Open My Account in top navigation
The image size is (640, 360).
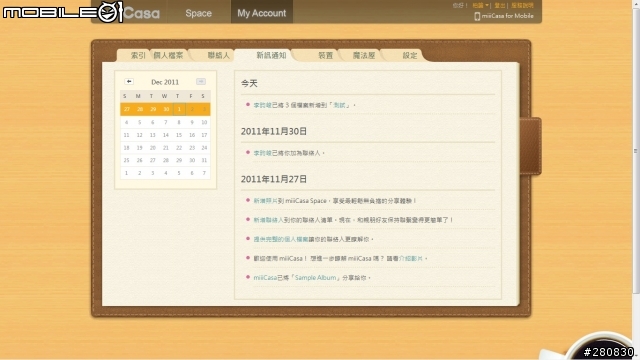[x=262, y=13]
